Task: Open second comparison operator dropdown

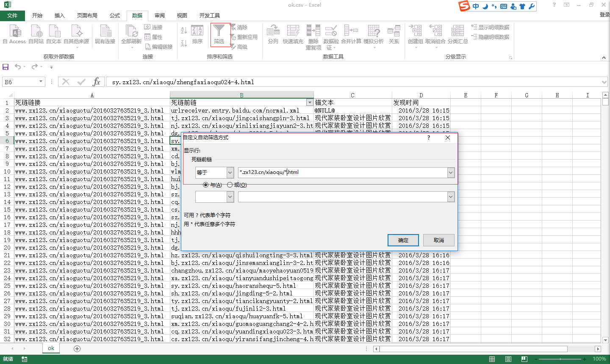Action: [230, 197]
